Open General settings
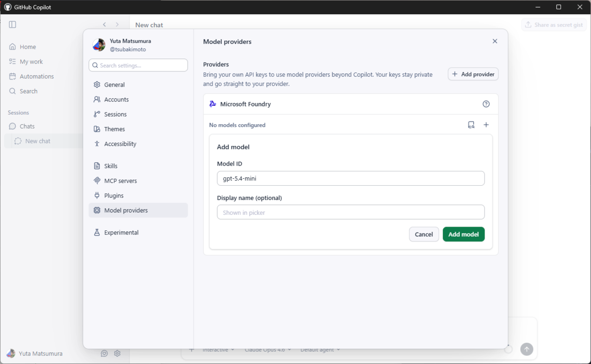 138,85
